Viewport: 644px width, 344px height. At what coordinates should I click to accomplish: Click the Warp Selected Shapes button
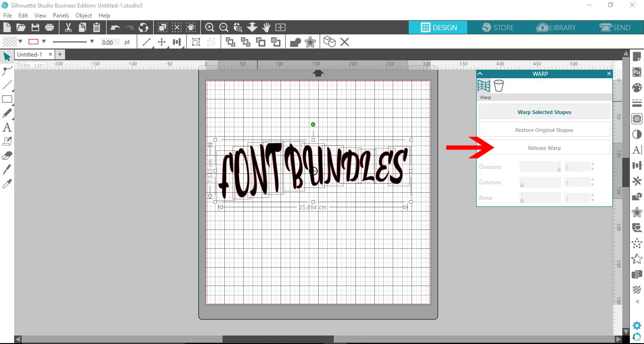click(x=544, y=112)
